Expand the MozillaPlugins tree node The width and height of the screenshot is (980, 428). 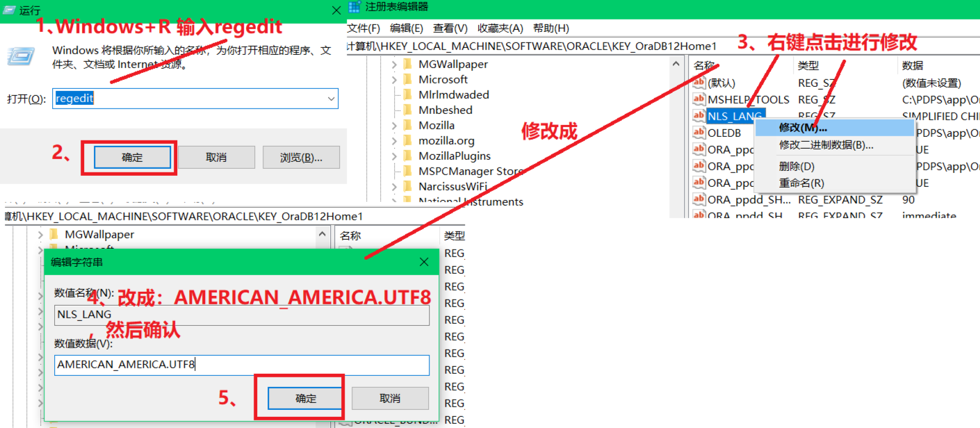(x=394, y=155)
